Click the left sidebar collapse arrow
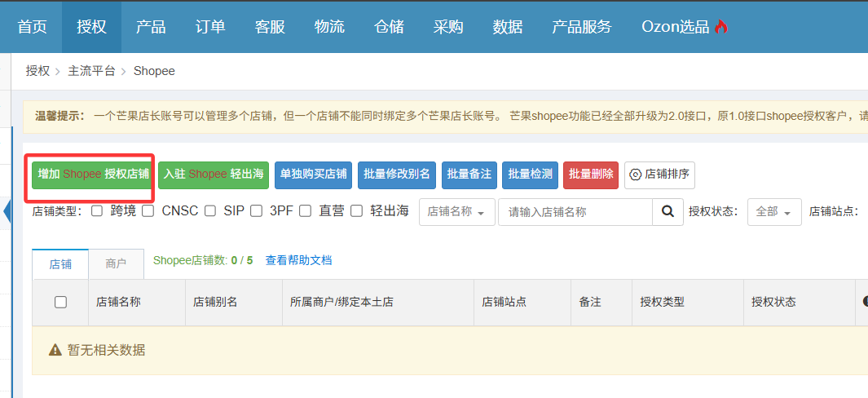 (7, 212)
